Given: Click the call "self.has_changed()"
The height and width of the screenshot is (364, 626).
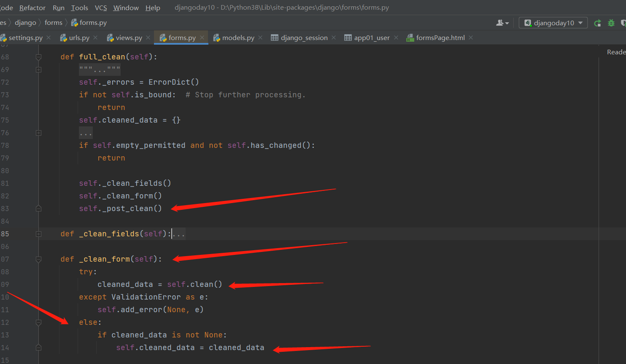Looking at the screenshot, I should pyautogui.click(x=269, y=145).
